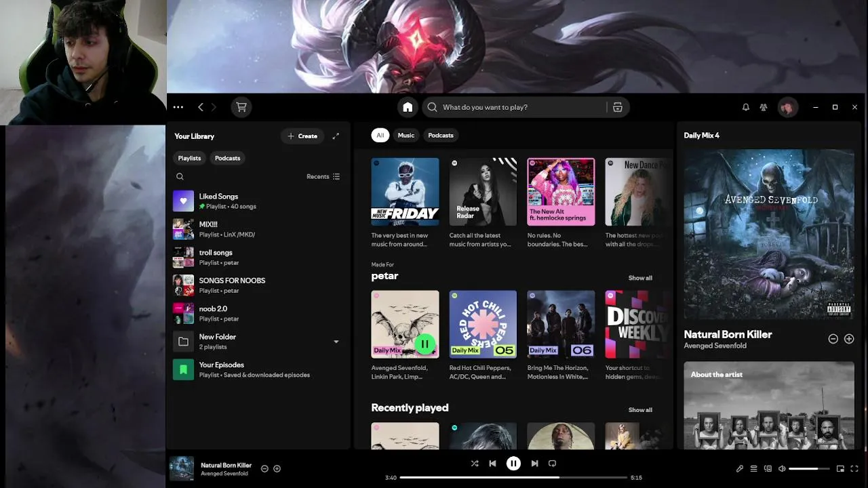
Task: Go to the previous track
Action: click(493, 464)
